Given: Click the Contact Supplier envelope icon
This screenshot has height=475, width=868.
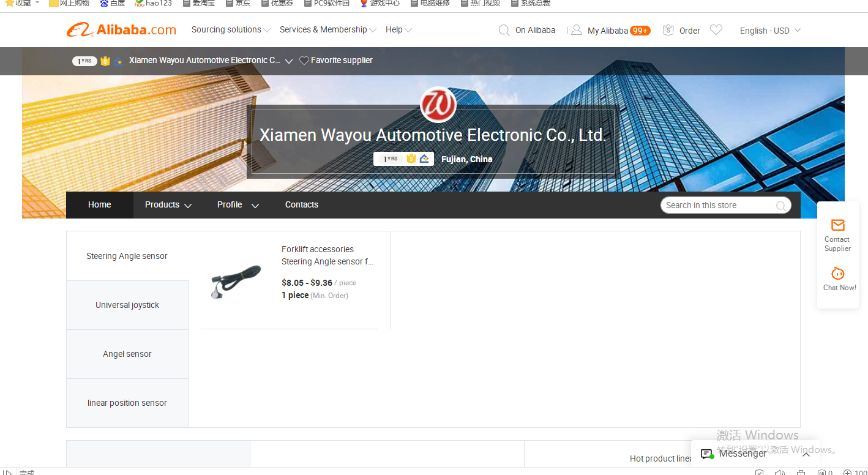Looking at the screenshot, I should [838, 225].
